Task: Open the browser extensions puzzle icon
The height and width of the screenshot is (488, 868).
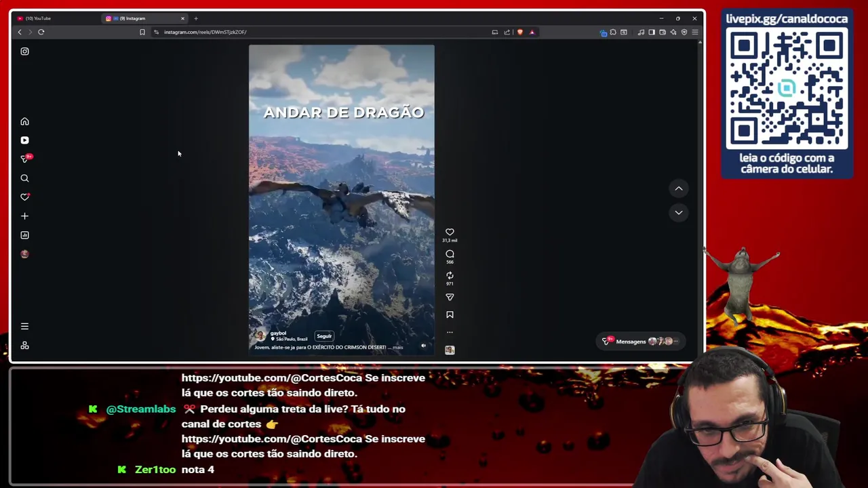Action: [613, 32]
